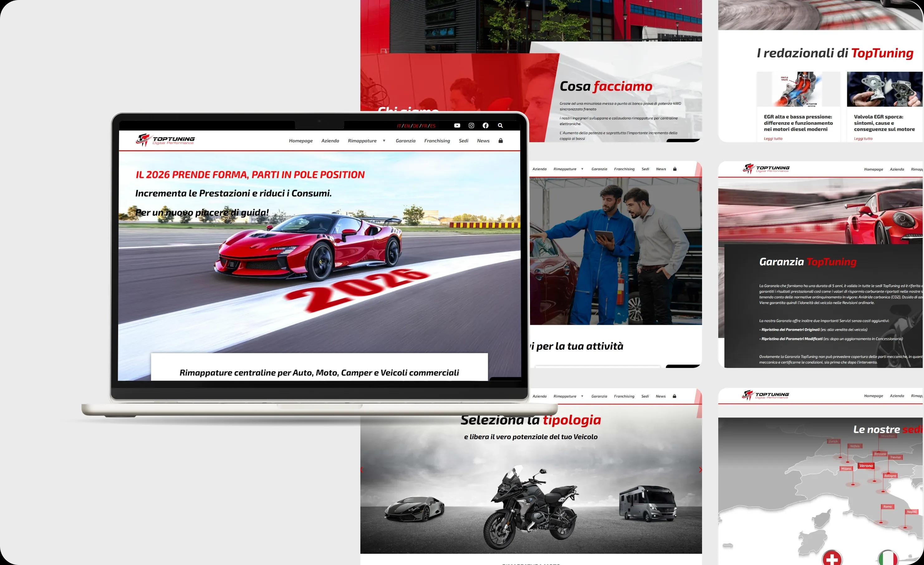Switch language to IT on the laptop

click(x=399, y=126)
